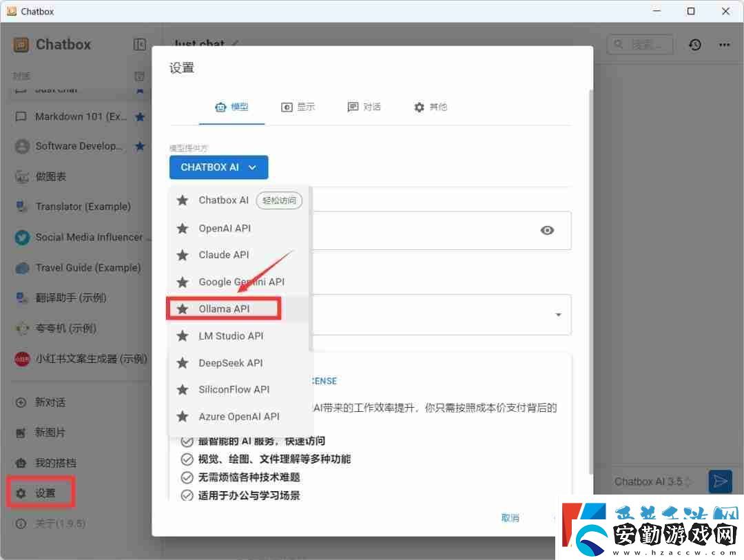Select Azure OpenAI API provider
Screen dimensions: 744x560
coord(238,417)
